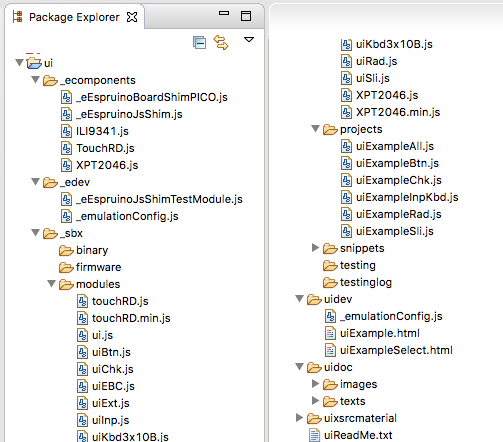Select _emulationConfig.js under _edev
Viewport: 503px width, 442px height.
pos(127,216)
